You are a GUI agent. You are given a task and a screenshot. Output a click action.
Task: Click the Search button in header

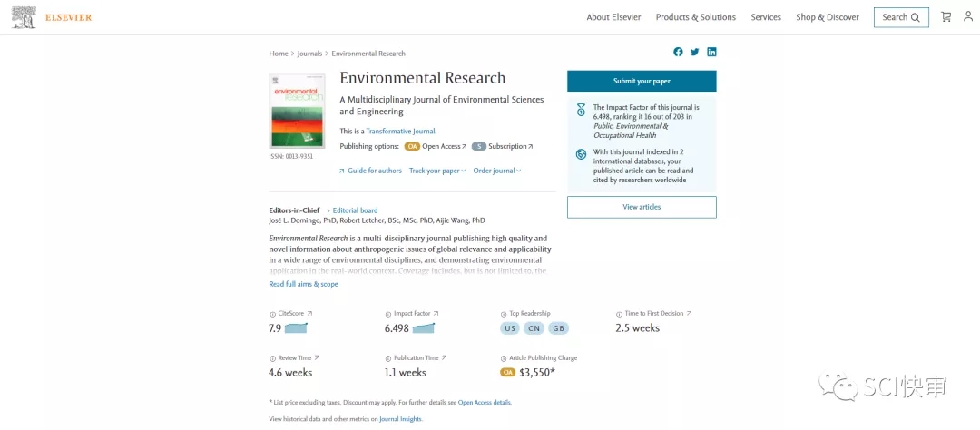pos(900,17)
